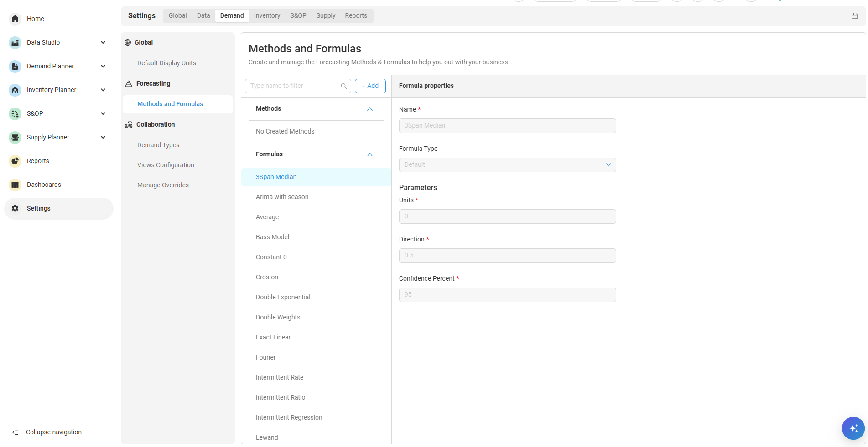The width and height of the screenshot is (868, 447).
Task: Select the Arima with season formula
Action: (282, 197)
